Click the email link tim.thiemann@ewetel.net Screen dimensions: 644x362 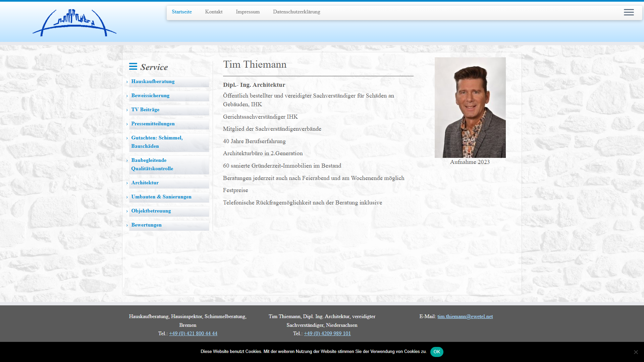coord(465,316)
